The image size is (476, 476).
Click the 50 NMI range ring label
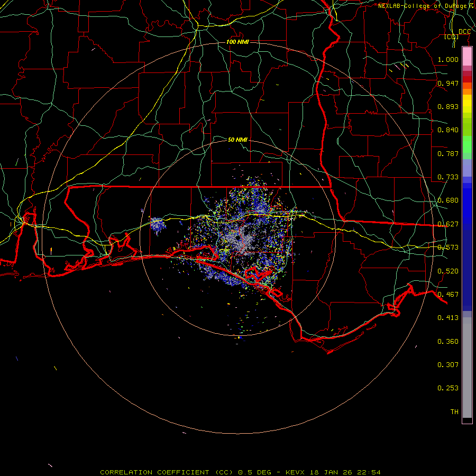(x=237, y=140)
